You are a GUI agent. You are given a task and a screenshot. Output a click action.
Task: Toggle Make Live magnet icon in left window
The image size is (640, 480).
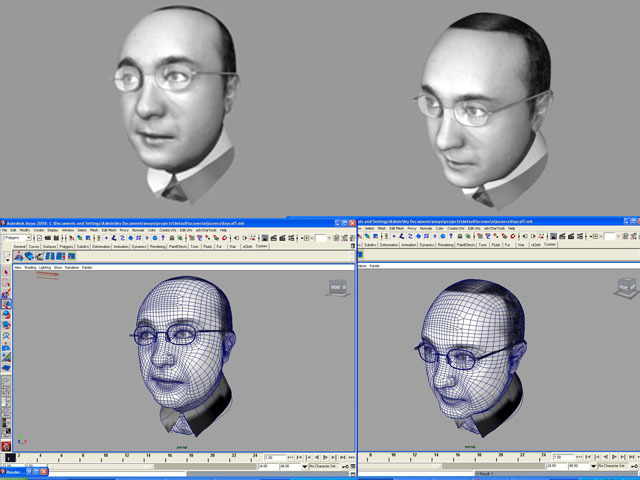224,238
